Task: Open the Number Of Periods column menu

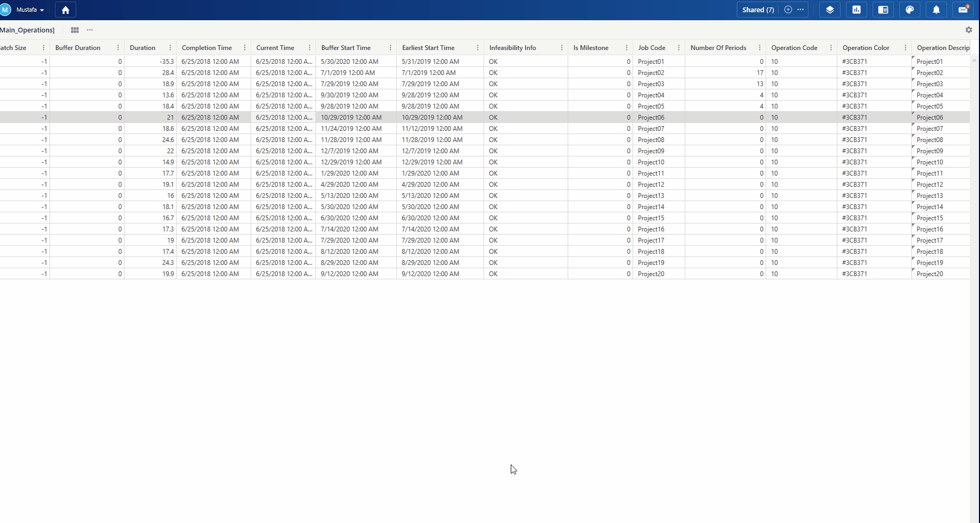Action: point(759,48)
